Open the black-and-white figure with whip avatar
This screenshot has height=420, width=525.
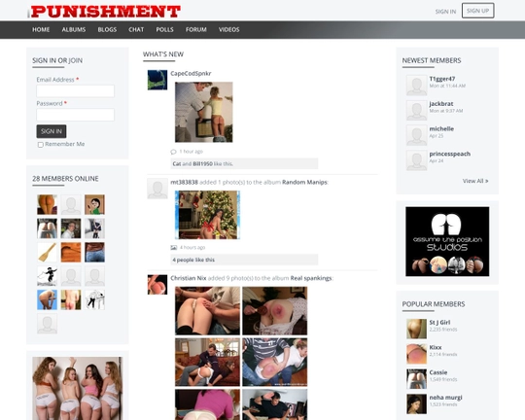[x=48, y=276]
